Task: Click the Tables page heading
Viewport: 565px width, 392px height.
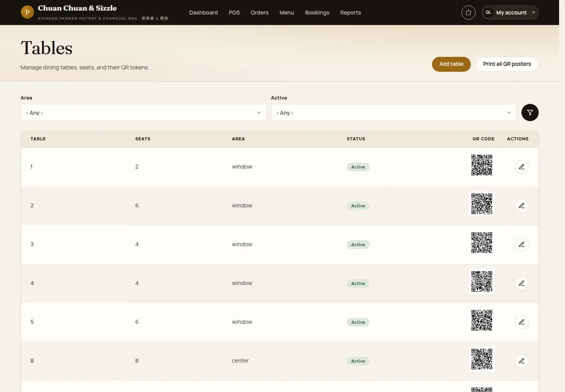Action: 47,48
